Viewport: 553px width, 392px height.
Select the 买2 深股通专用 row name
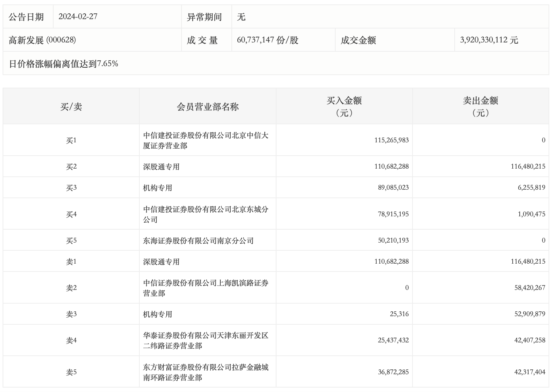(161, 167)
